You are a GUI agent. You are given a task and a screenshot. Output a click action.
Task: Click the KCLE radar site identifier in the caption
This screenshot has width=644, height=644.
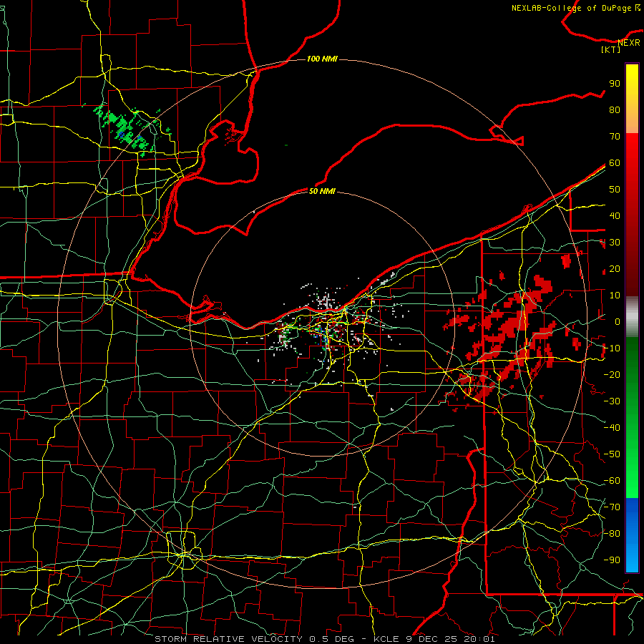(x=386, y=639)
